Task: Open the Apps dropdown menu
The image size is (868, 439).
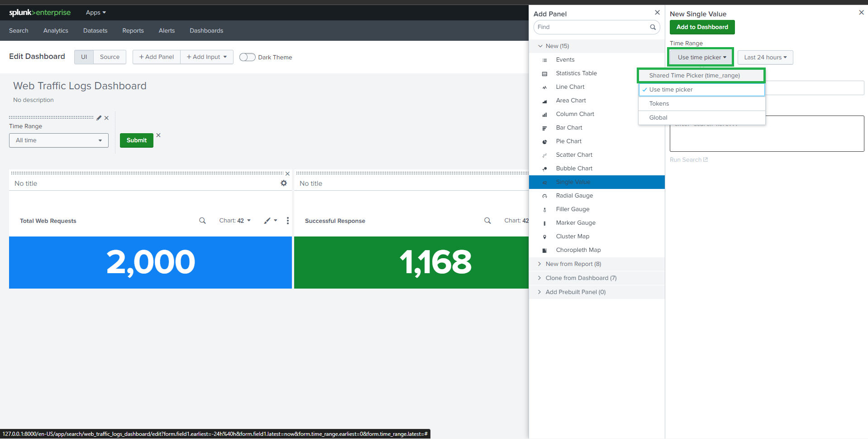Action: [96, 12]
